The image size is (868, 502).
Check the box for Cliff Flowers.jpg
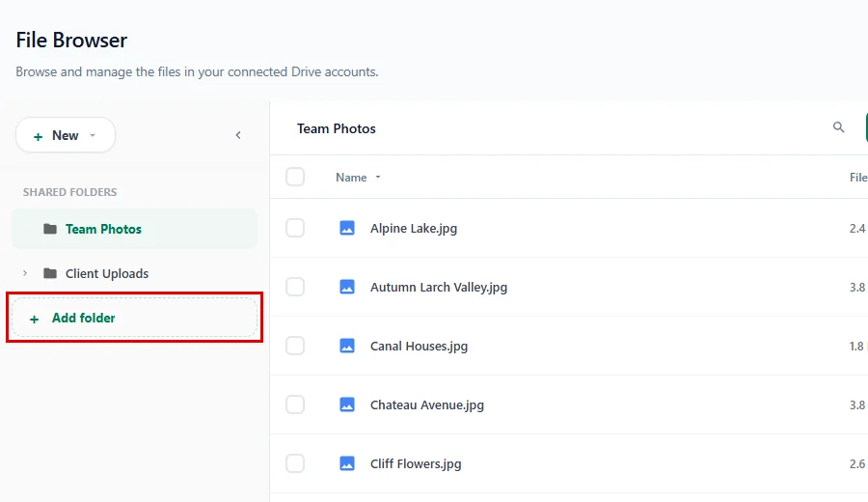click(x=295, y=463)
